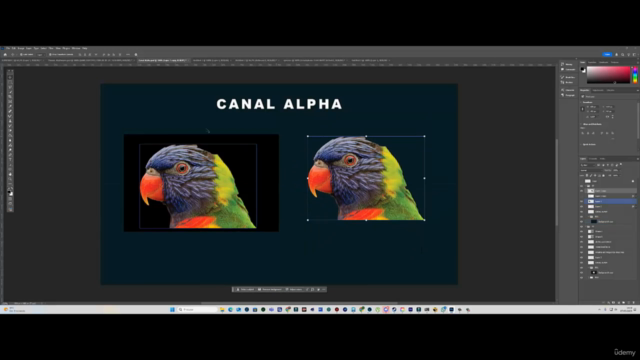Open the Character panel icon
The width and height of the screenshot is (640, 360).
562,90
